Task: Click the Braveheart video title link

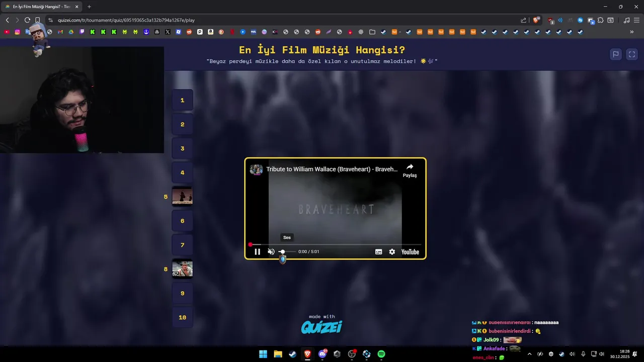Action: [332, 169]
